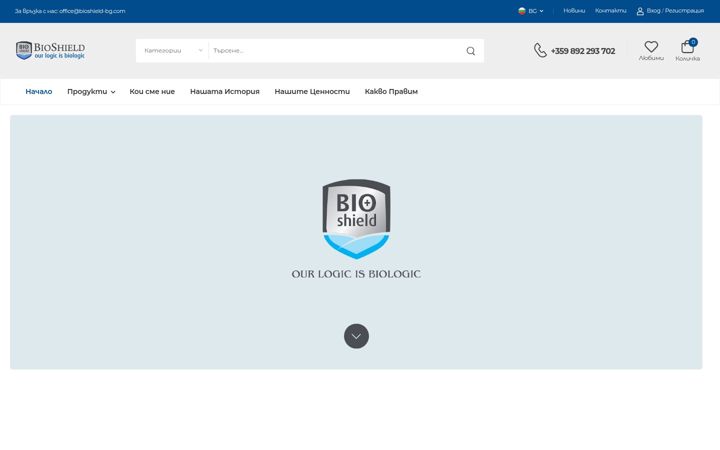Click the user account icon

(x=640, y=11)
